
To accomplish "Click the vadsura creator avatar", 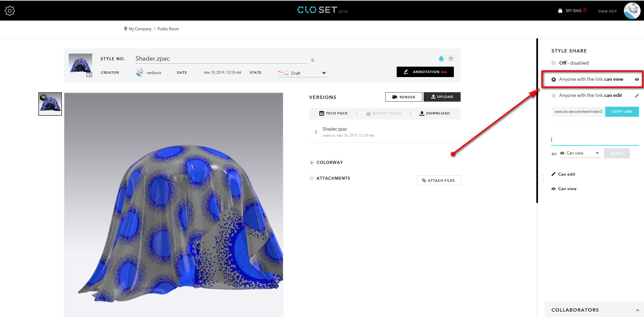I will point(139,72).
